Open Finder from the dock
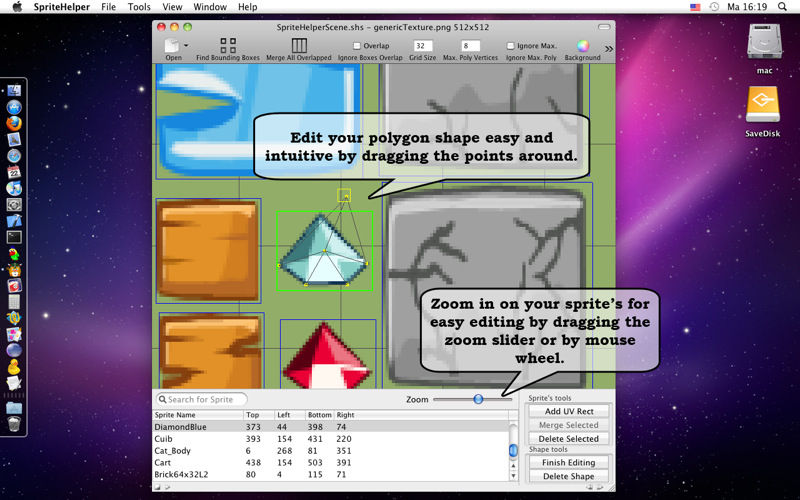The image size is (800, 500). (x=14, y=91)
